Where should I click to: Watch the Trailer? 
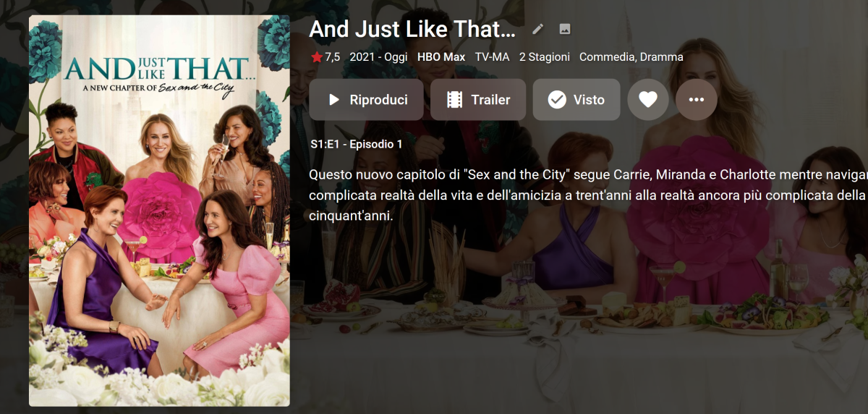tap(478, 100)
